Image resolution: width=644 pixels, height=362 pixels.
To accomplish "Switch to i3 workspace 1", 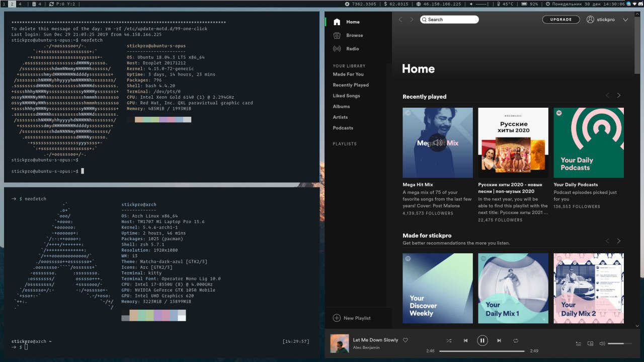I will click(4, 4).
